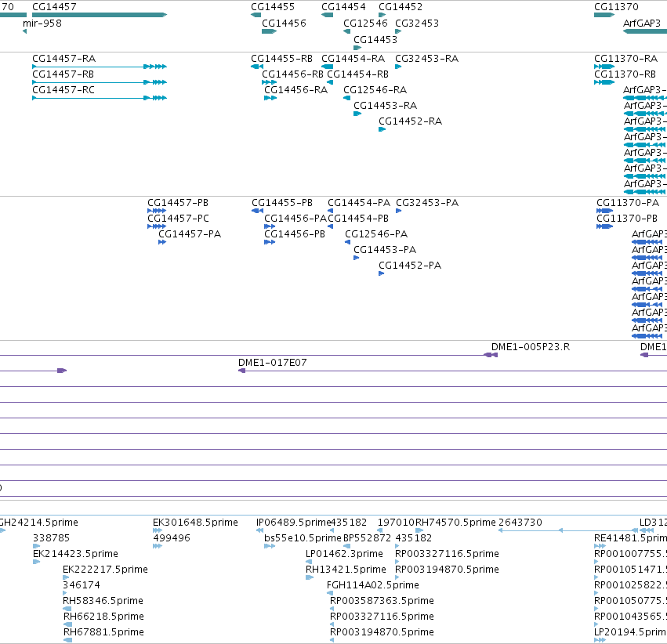Select transcript CG14457-RB

pos(63,74)
